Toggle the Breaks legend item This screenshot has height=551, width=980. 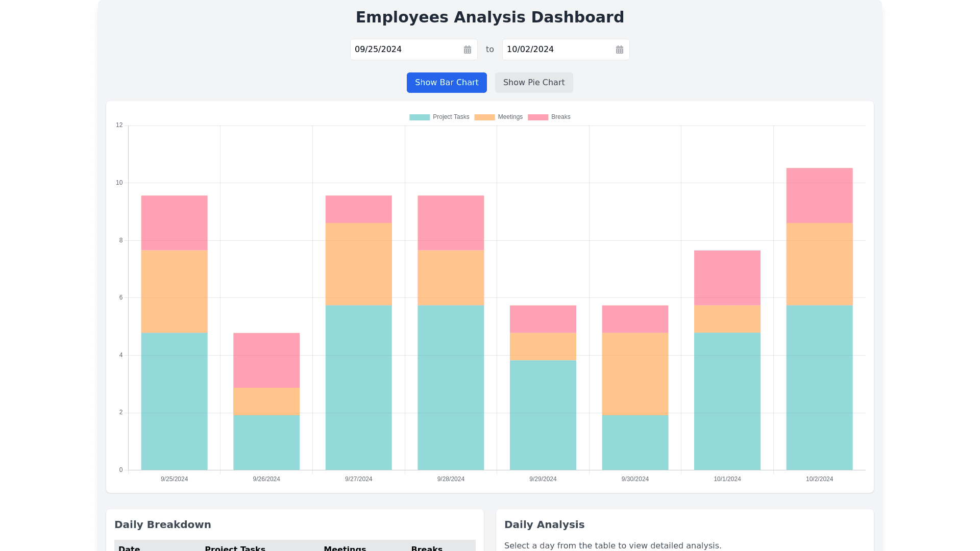click(x=560, y=117)
